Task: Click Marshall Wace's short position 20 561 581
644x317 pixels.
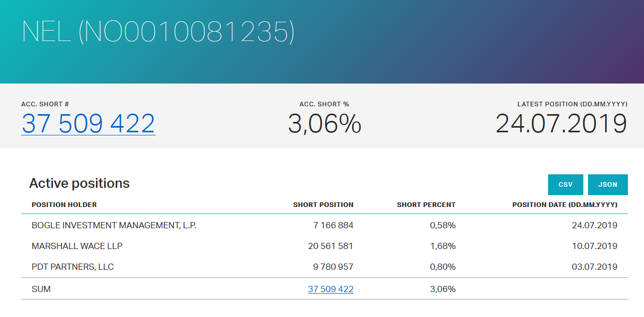Action: [330, 246]
